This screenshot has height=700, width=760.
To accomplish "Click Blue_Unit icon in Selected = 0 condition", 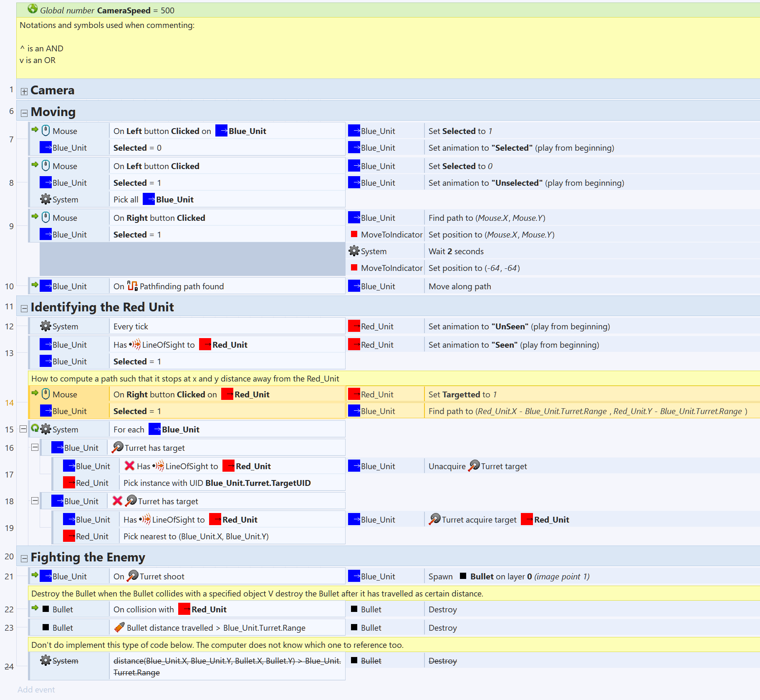I will coord(46,147).
